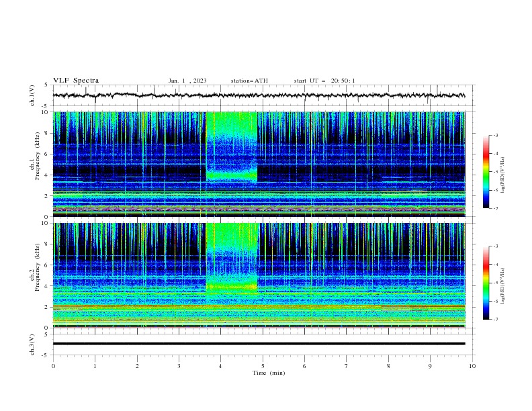Click the ch.1 color scale bar
Image resolution: width=532 pixels, height=411 pixels.
[x=486, y=172]
